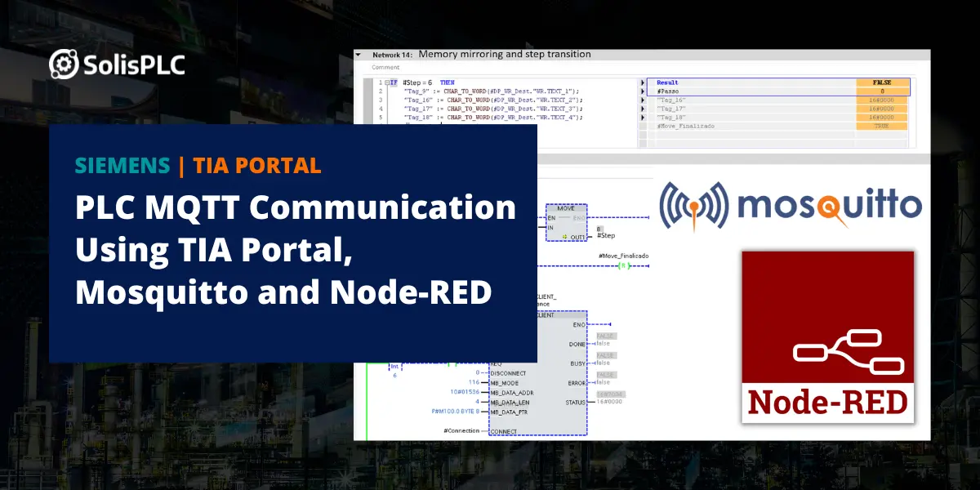Viewport: 980px width, 490px height.
Task: Expand the Tag_16 row arrow in Result pane
Action: 642,100
